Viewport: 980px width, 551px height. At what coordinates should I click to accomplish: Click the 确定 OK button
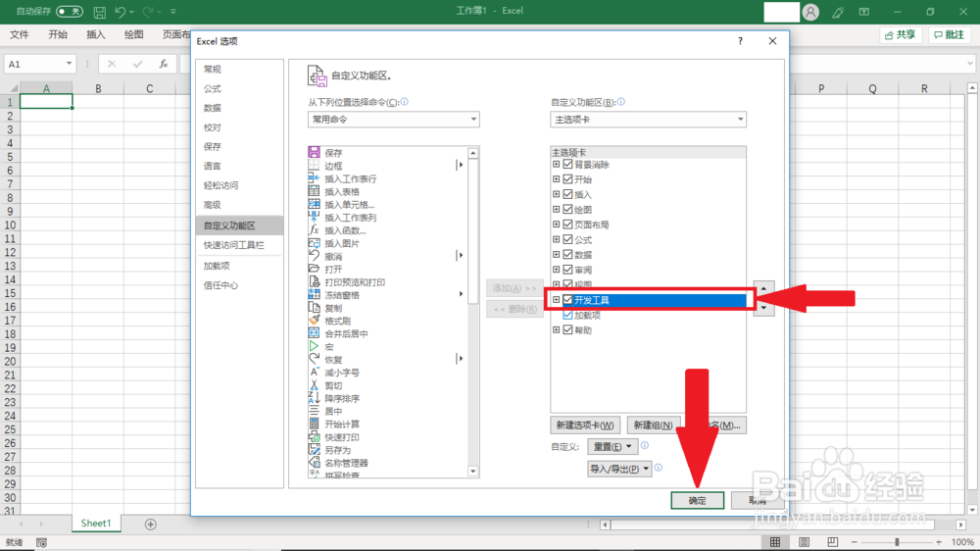click(697, 500)
